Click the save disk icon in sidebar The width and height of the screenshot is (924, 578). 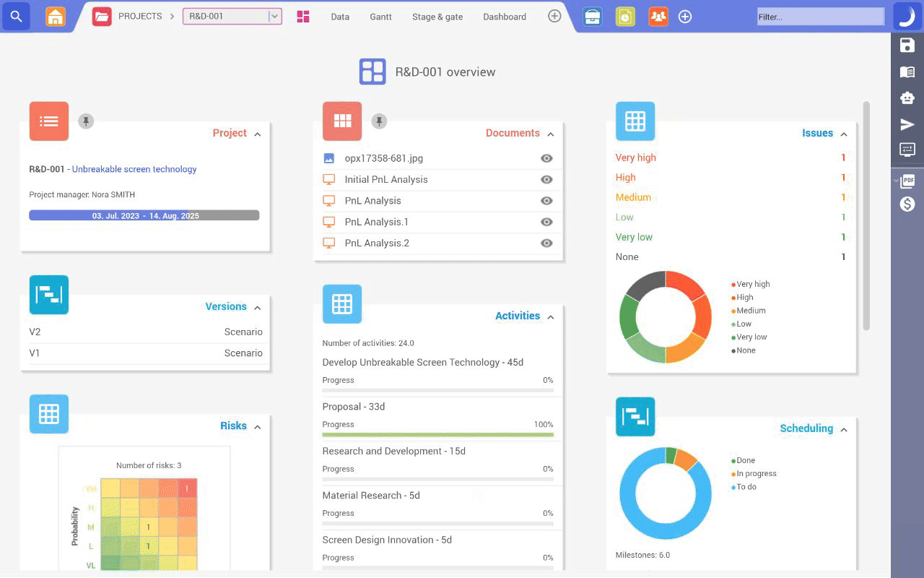click(907, 46)
